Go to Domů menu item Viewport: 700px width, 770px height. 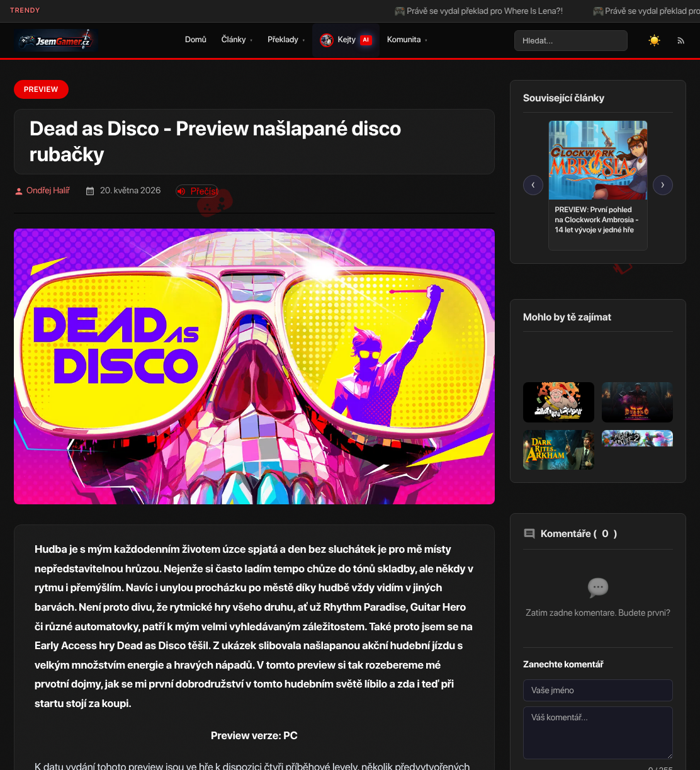click(196, 40)
